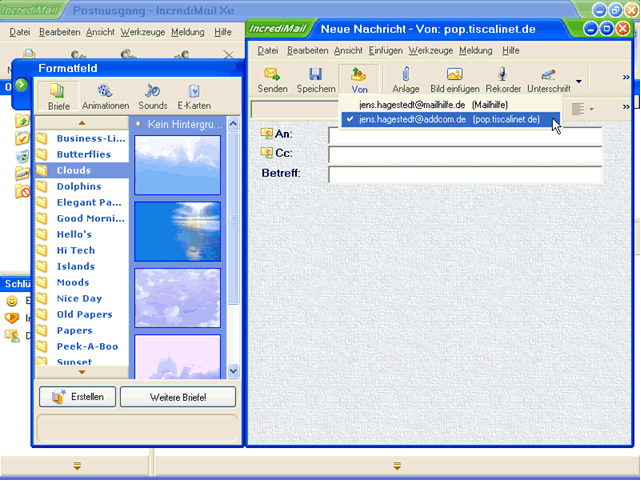This screenshot has height=481, width=641.
Task: Choose first light clouds background thumbnail
Action: pyautogui.click(x=177, y=165)
